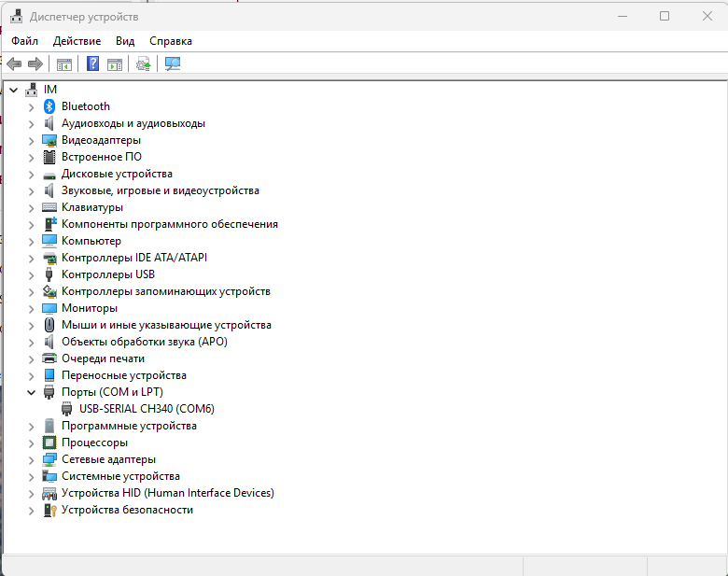Click the Help question mark toolbar icon
Viewport: 728px width, 576px height.
tap(93, 63)
